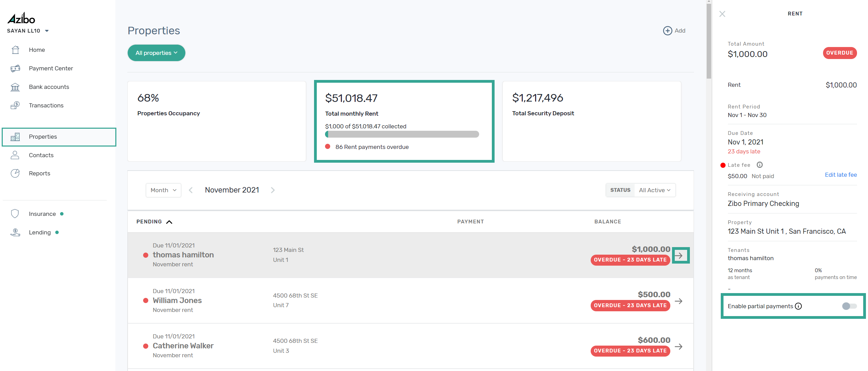Viewport: 868px width, 371px height.
Task: Click the partial payments info icon
Action: click(x=798, y=306)
